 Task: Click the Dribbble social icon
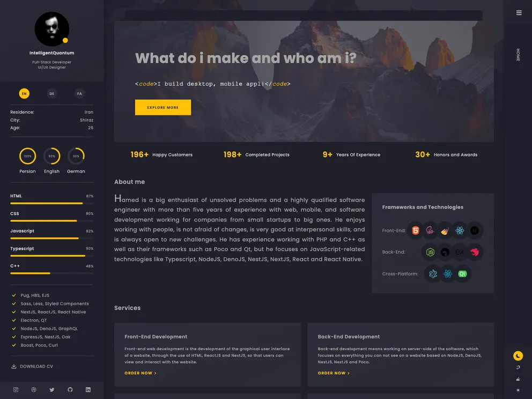(34, 390)
